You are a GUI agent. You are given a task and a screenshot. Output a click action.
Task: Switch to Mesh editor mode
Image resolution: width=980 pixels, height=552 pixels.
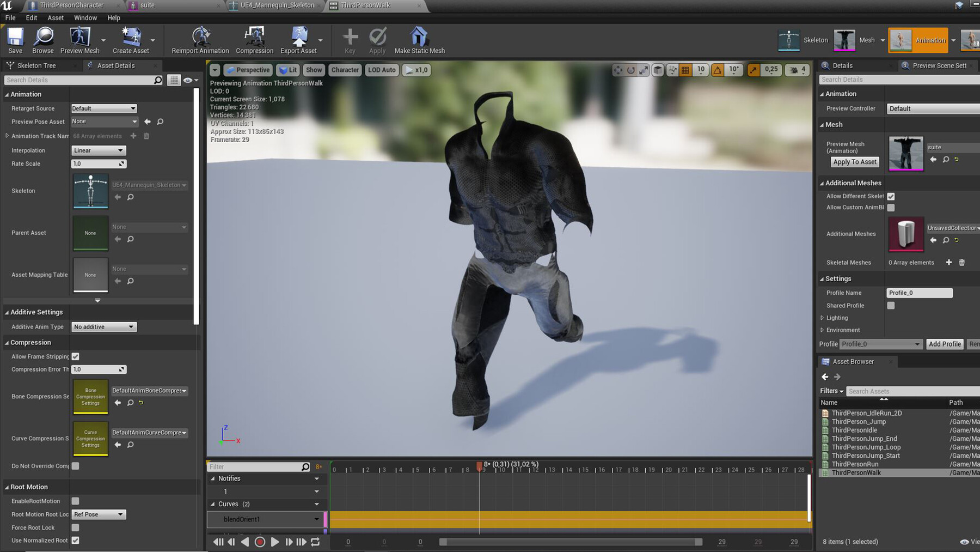[x=855, y=40]
